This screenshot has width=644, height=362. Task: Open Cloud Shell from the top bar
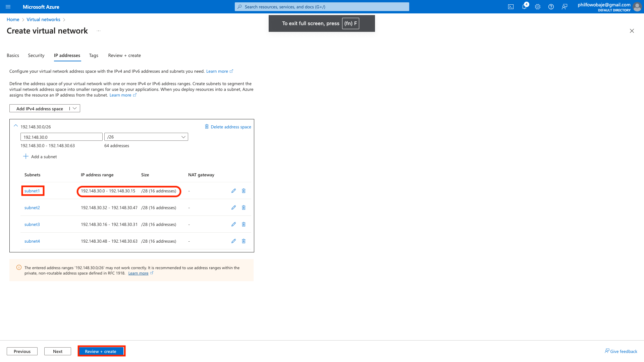tap(511, 7)
